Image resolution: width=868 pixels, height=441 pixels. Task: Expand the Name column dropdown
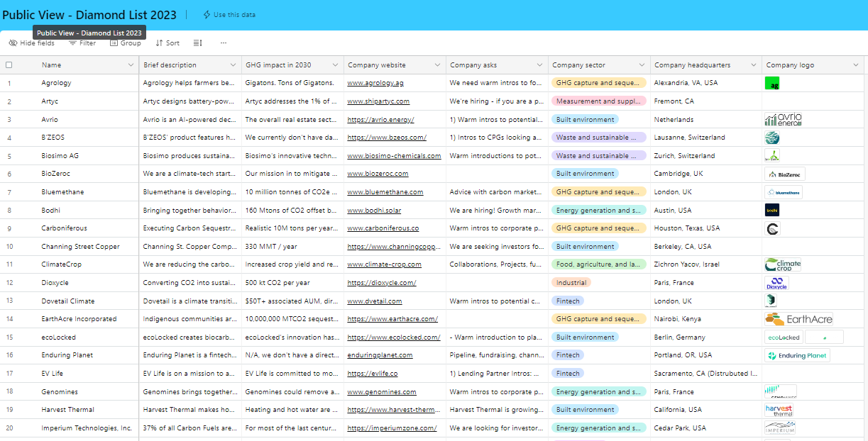131,65
